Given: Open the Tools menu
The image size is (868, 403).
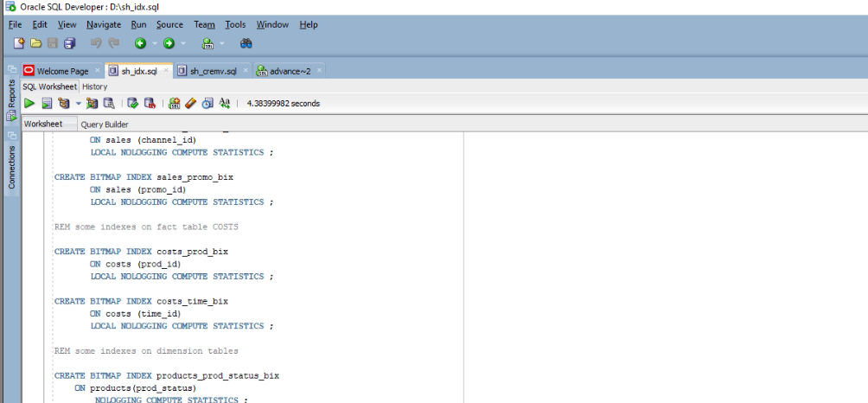Looking at the screenshot, I should click(x=235, y=24).
